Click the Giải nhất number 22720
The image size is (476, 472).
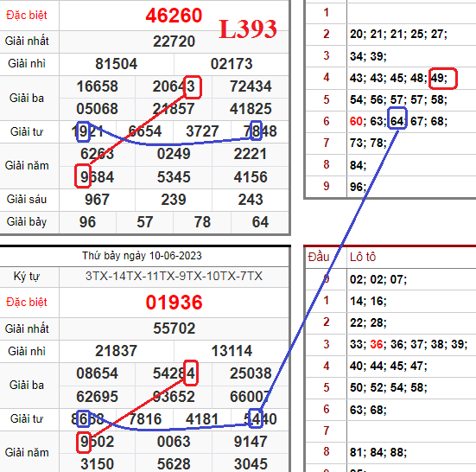174,41
